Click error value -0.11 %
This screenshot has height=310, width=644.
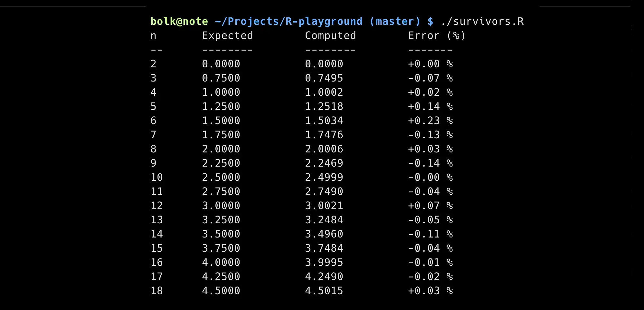430,234
